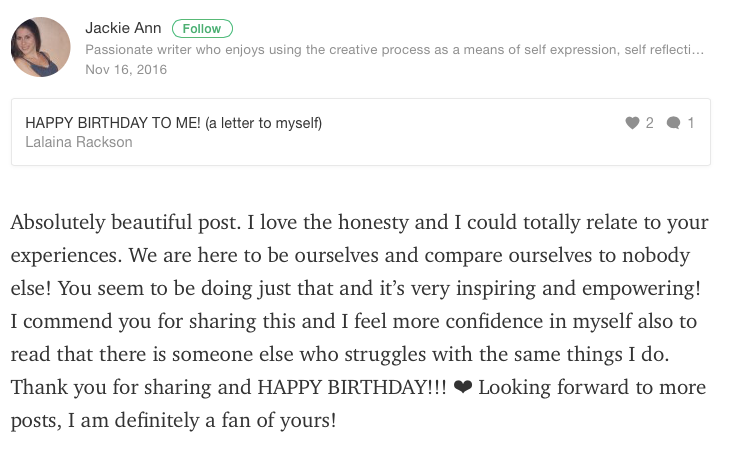Open the Jackie Ann author name link

(x=124, y=28)
